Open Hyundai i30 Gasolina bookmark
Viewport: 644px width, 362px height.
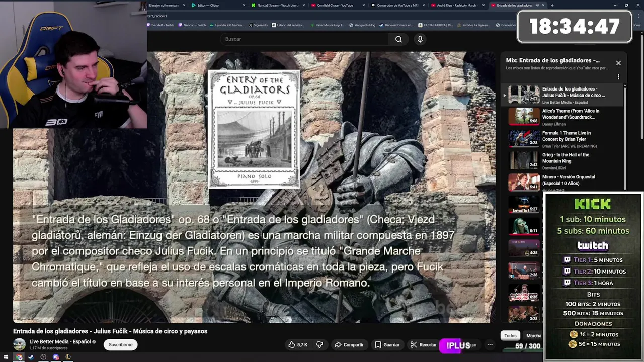[x=228, y=25]
